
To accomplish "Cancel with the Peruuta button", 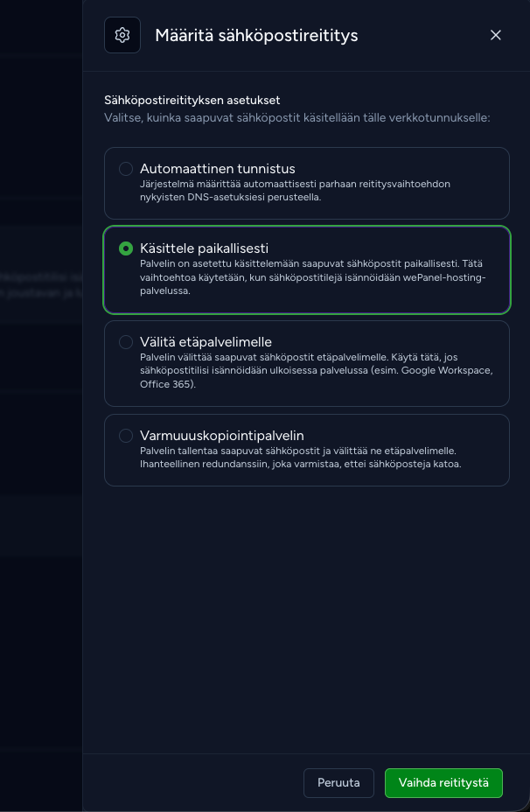I will [x=338, y=783].
